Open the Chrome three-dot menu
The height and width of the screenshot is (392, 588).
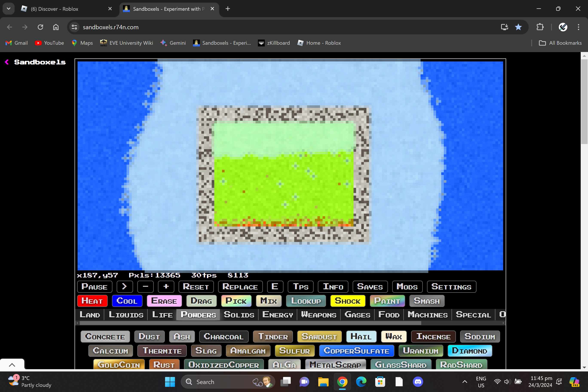tap(578, 27)
